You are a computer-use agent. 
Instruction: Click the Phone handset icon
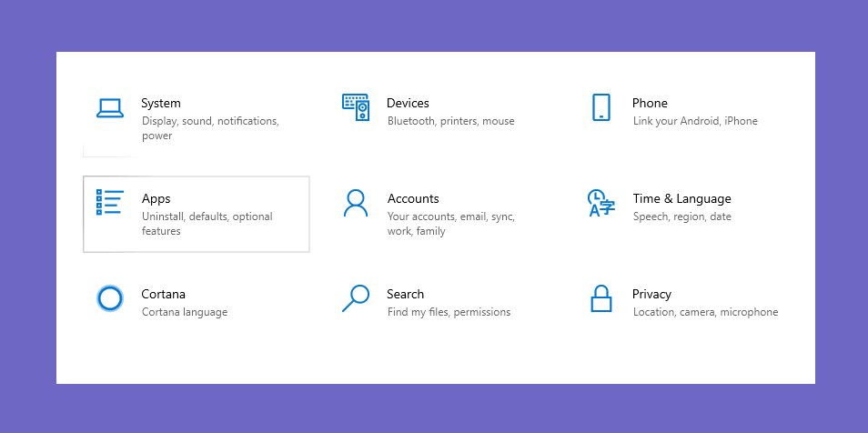tap(601, 107)
